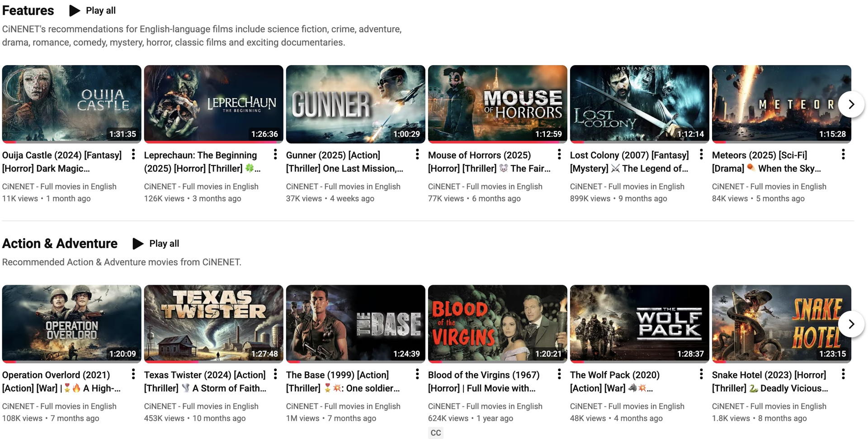Click the kebab menu beside Snake Hotel

[843, 374]
